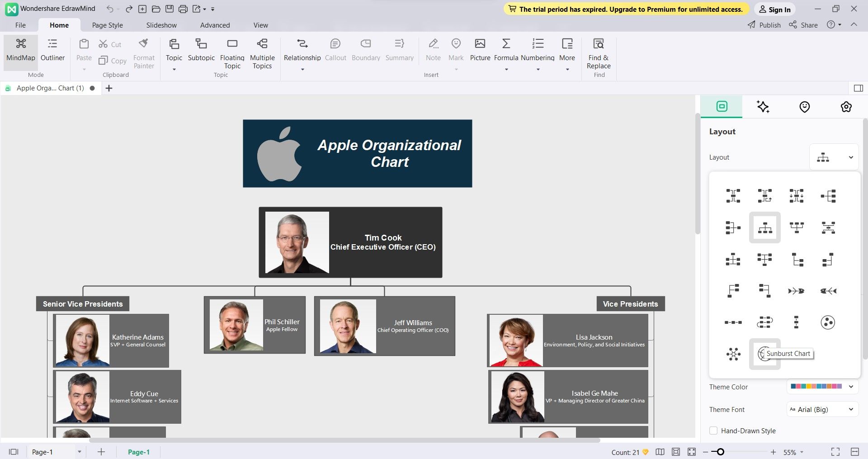
Task: Click the Sign In button
Action: (775, 9)
